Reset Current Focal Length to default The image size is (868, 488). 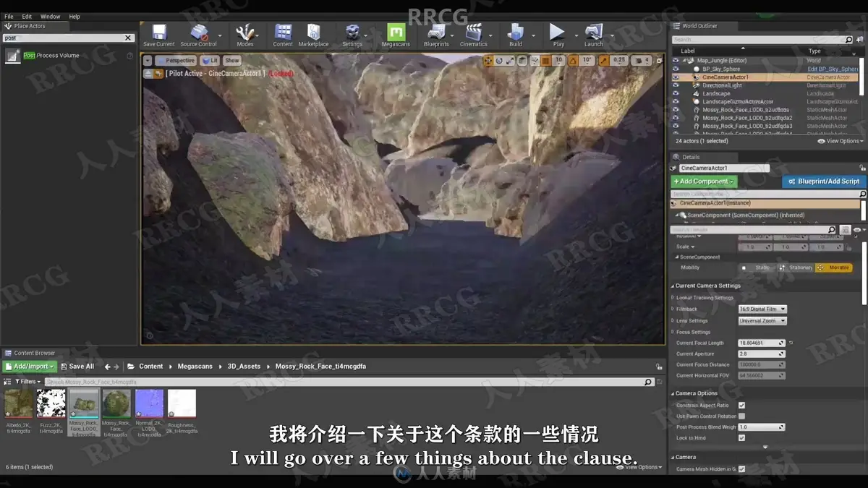pyautogui.click(x=791, y=343)
